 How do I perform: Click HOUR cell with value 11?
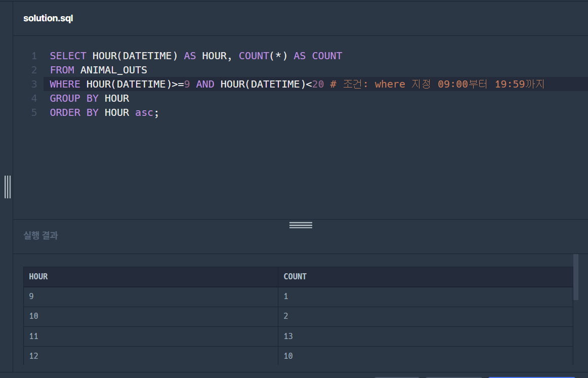point(150,337)
